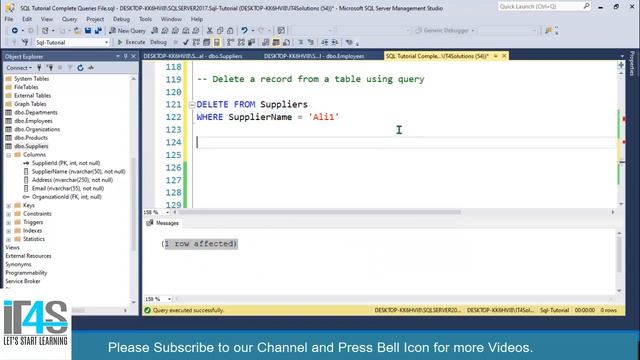Close the SQL Tutorial query tab
The width and height of the screenshot is (640, 360).
[504, 56]
